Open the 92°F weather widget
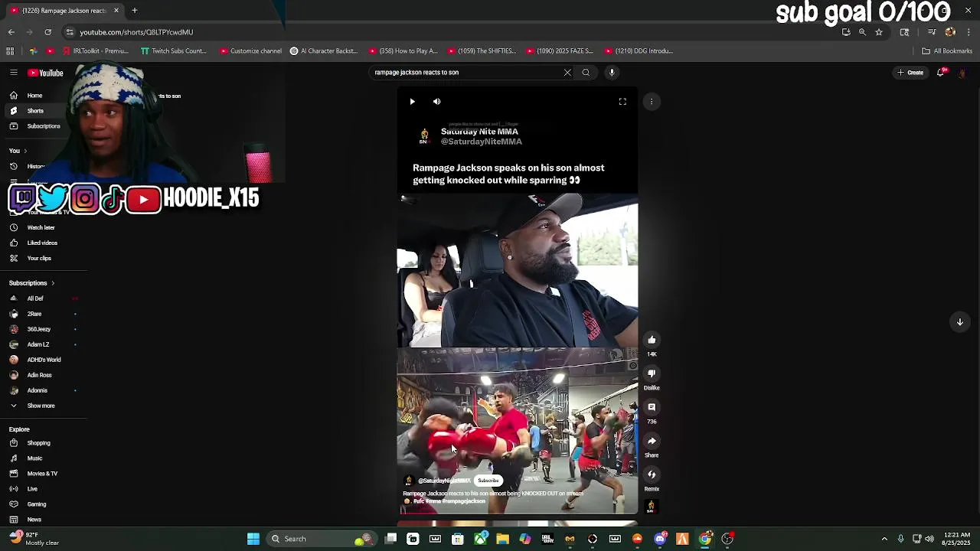Image resolution: width=980 pixels, height=551 pixels. 34,539
